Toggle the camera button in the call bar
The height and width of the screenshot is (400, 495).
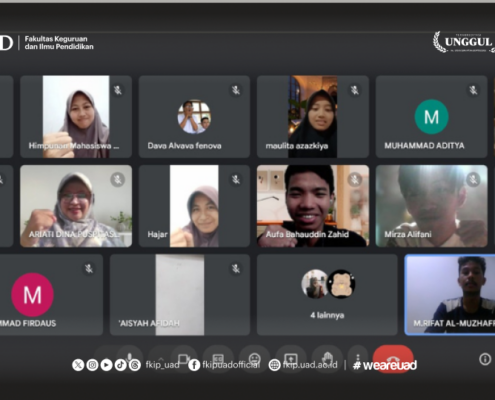pos(183,359)
